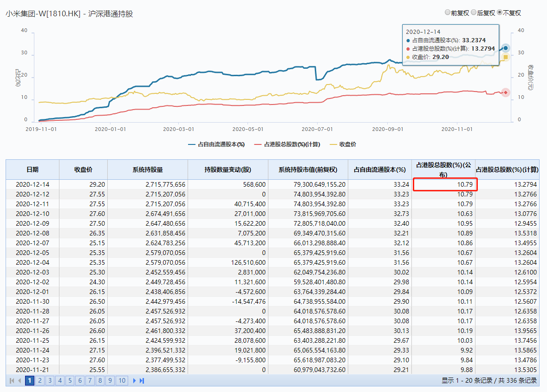Open page 10 of records

click(122, 380)
